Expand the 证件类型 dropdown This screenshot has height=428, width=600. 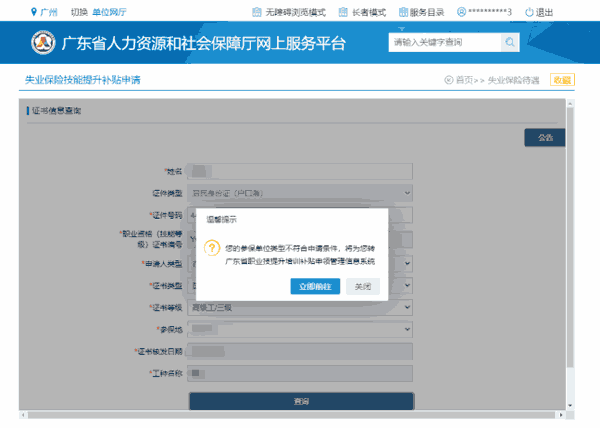tap(300, 193)
